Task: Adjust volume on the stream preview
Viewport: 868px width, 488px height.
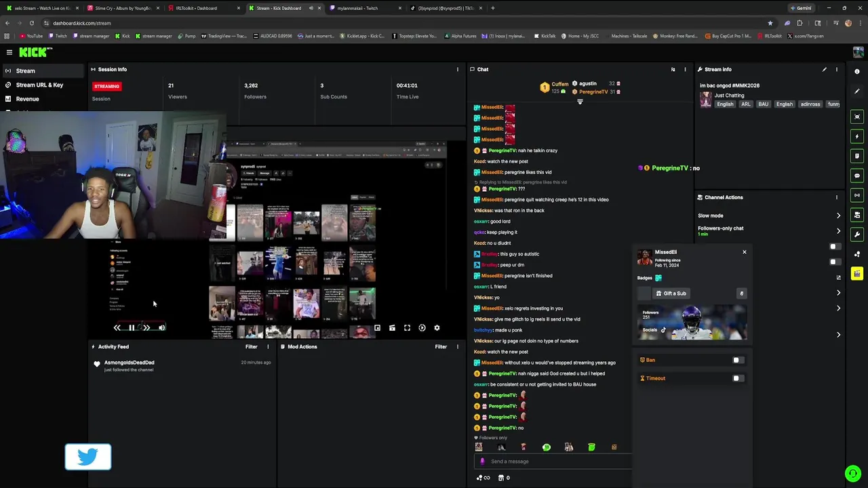Action: coord(161,328)
